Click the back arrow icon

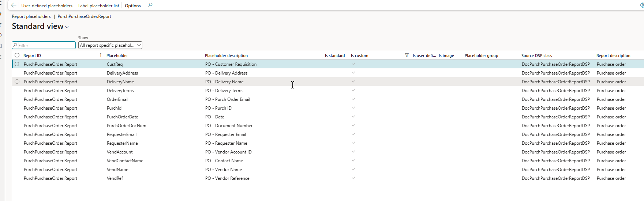click(14, 5)
